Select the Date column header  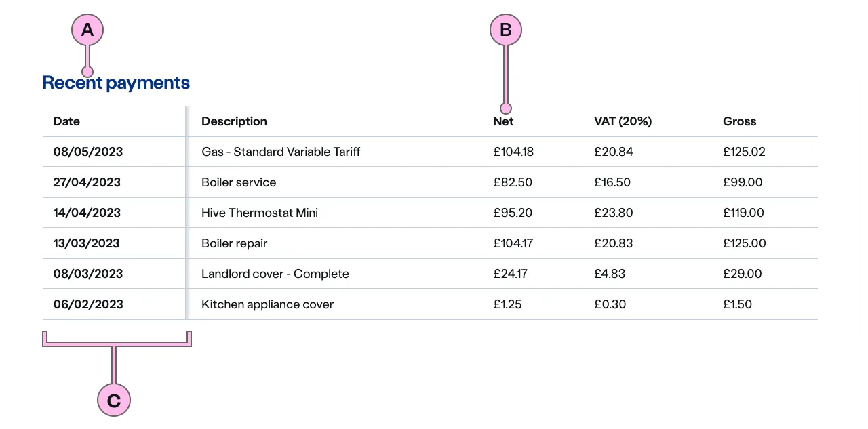[x=66, y=121]
